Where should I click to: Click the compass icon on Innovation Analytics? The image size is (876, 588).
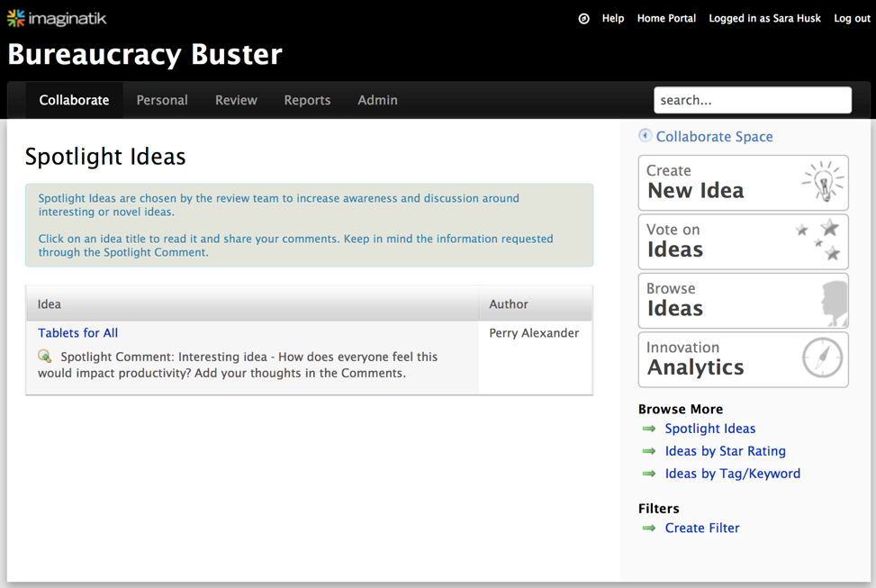coord(823,358)
